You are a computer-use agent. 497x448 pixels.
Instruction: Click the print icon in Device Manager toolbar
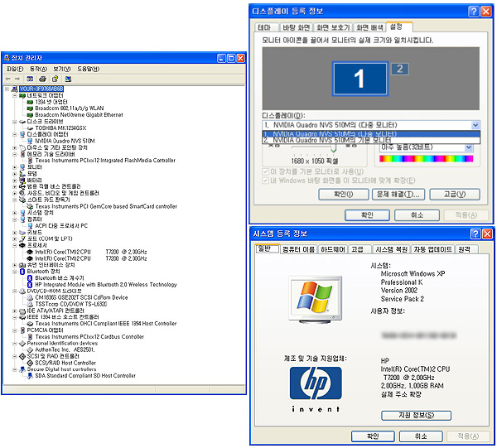click(43, 79)
